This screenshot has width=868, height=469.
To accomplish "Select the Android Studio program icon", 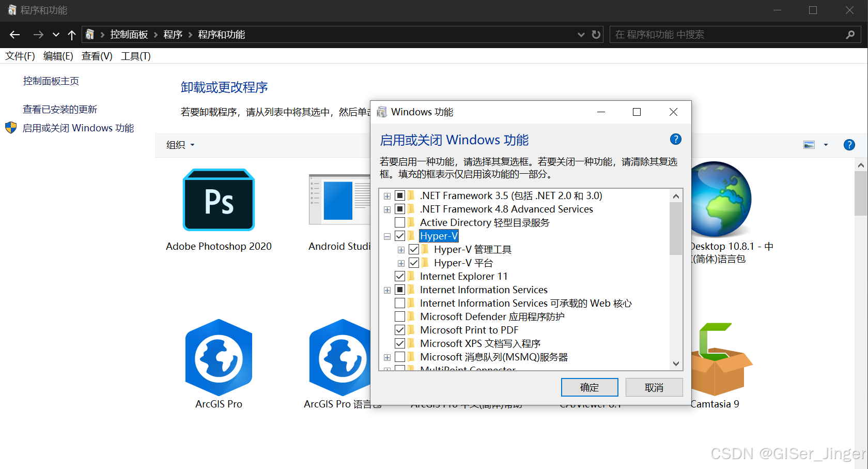I will tap(340, 200).
